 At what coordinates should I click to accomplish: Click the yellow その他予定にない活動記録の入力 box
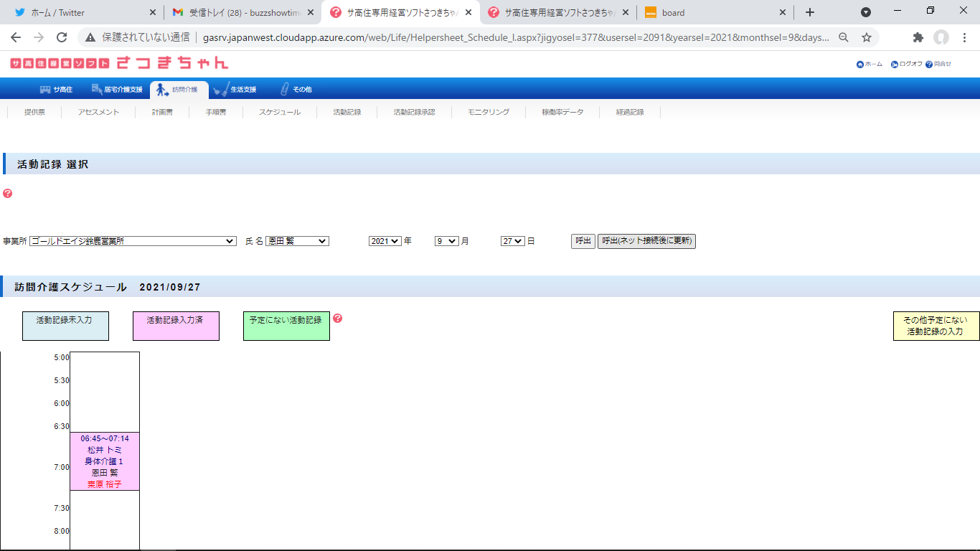tap(935, 326)
